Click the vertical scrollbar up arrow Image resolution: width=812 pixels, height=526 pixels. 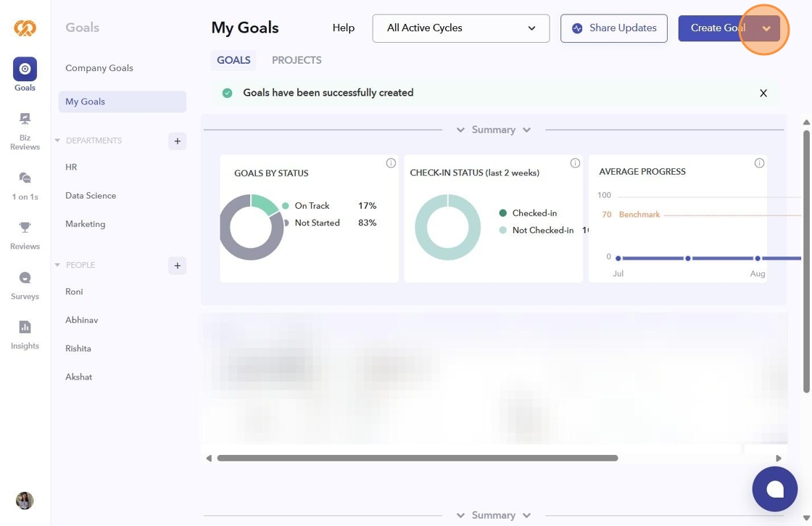coord(806,123)
